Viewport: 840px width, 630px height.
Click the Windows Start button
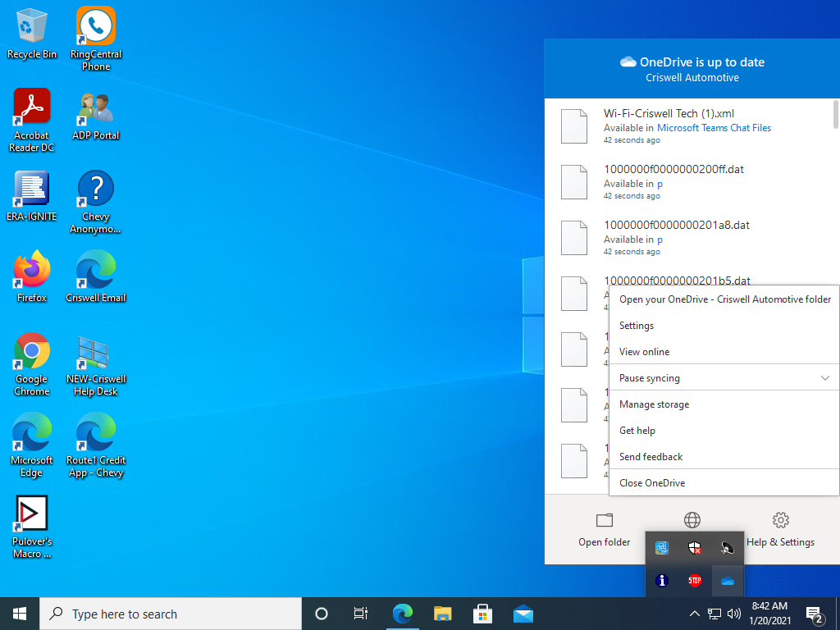point(20,614)
